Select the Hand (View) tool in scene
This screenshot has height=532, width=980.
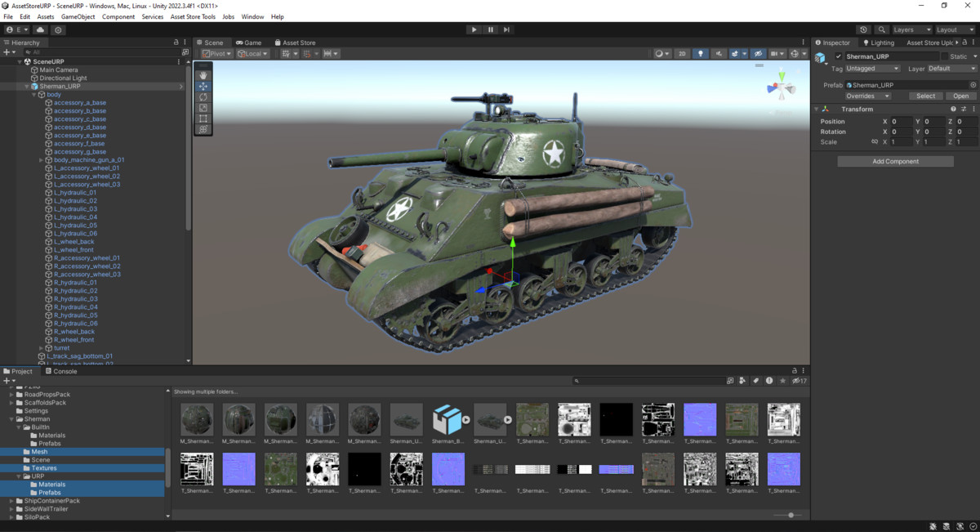click(203, 75)
